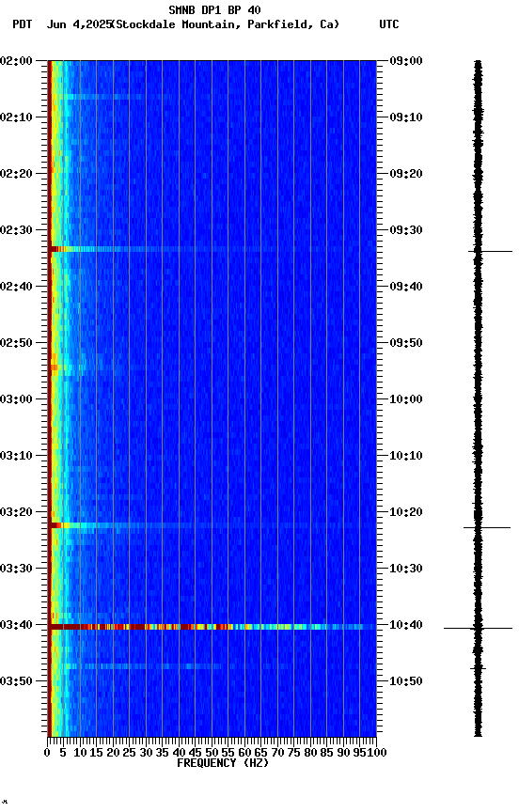
Task: Click the 20 Hz frequency axis label
Action: tap(113, 753)
